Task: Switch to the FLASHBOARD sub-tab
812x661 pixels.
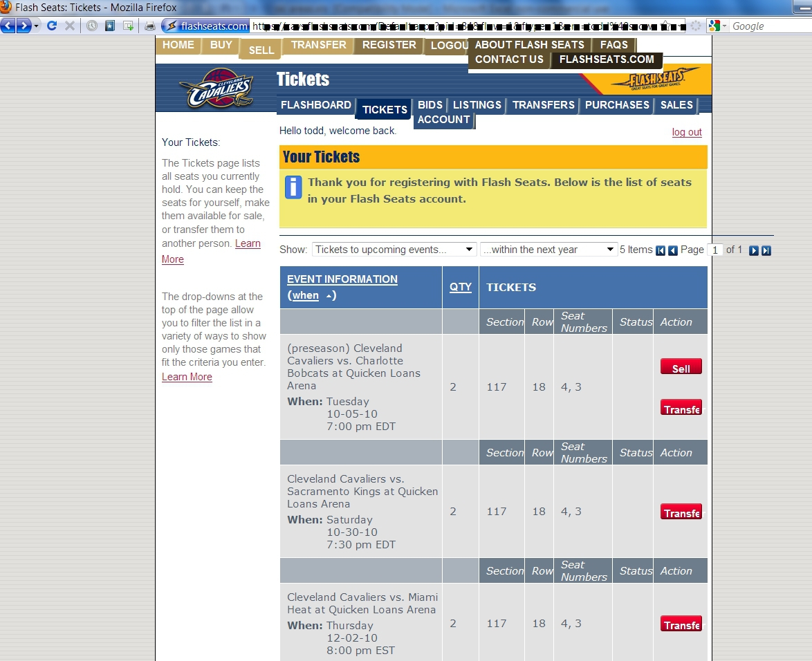Action: 316,105
